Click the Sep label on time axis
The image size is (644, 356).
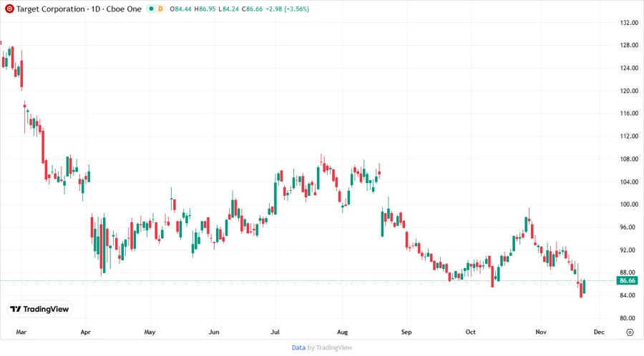pos(406,332)
